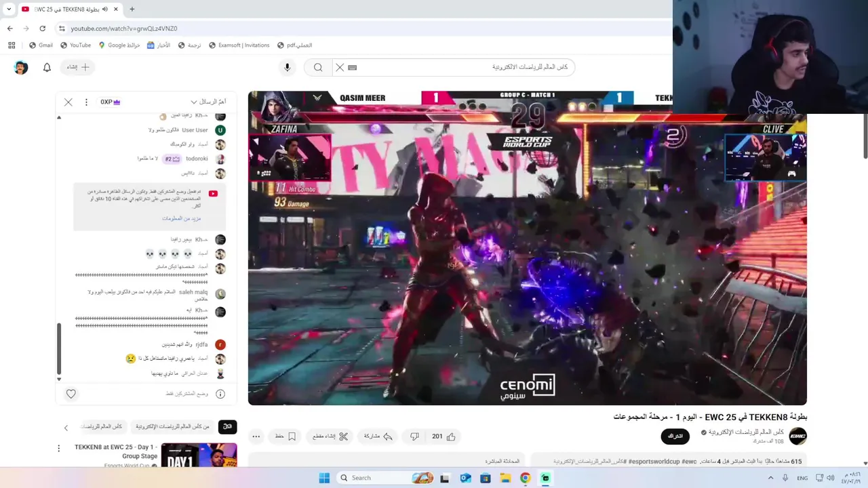
Task: Open the learn more link in chat notice
Action: [x=181, y=218]
